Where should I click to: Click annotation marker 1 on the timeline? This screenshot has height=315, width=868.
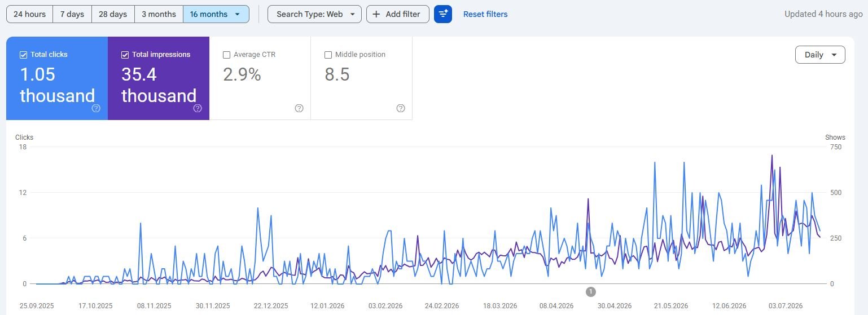pos(590,292)
